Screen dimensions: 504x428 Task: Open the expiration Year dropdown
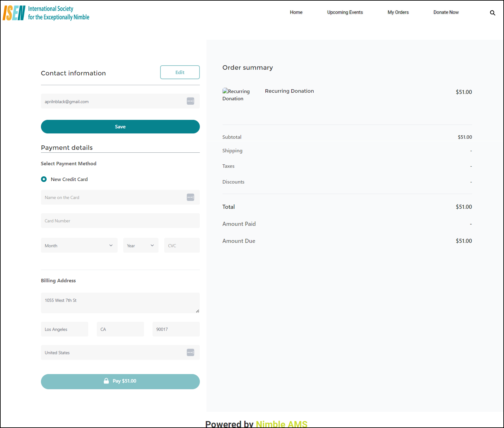(141, 245)
